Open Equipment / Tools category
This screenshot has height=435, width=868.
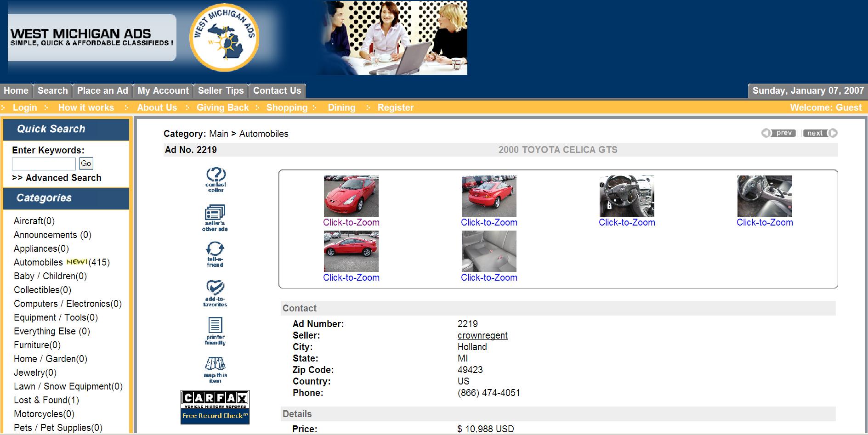point(56,317)
